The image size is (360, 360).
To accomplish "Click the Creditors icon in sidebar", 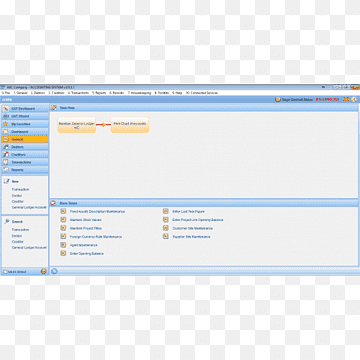I will pos(6,155).
